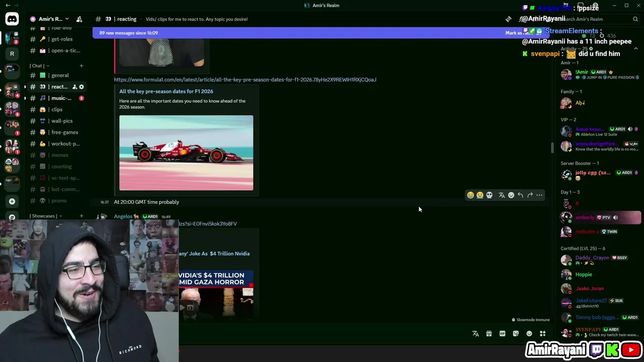Click create invite icon on reacting channel row
This screenshot has height=362, width=644.
(x=74, y=87)
